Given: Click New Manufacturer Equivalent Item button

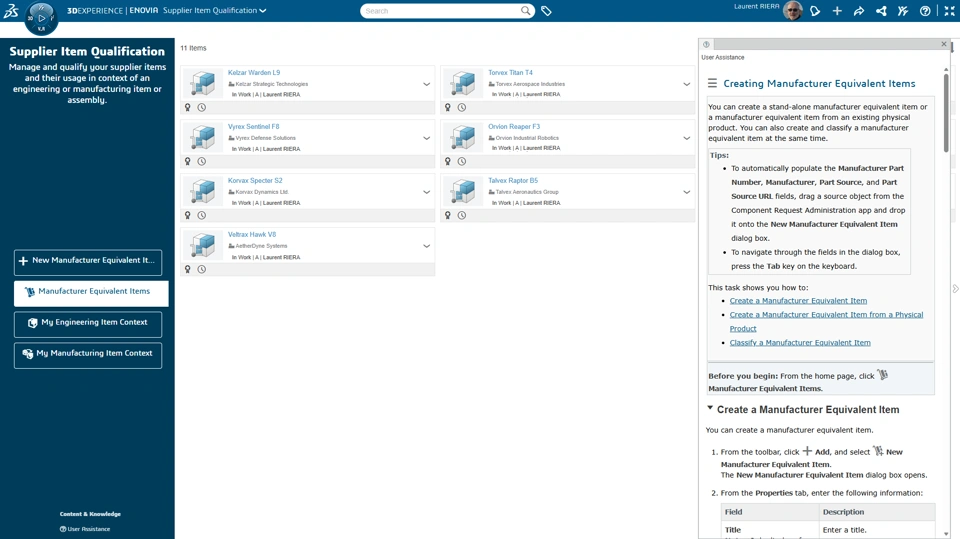Looking at the screenshot, I should tap(88, 261).
